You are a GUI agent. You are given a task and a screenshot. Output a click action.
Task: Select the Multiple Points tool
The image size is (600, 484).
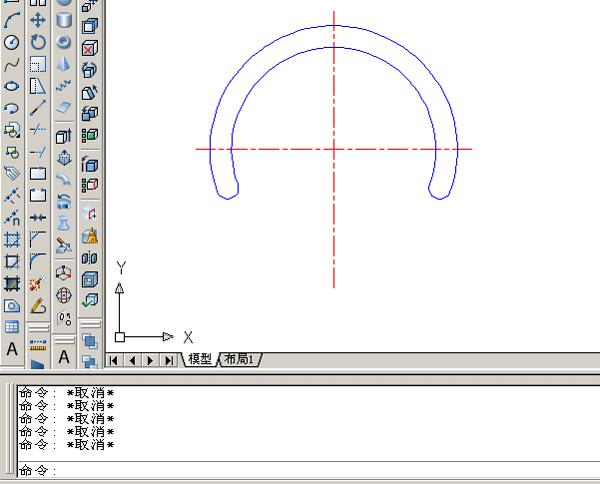[x=12, y=196]
